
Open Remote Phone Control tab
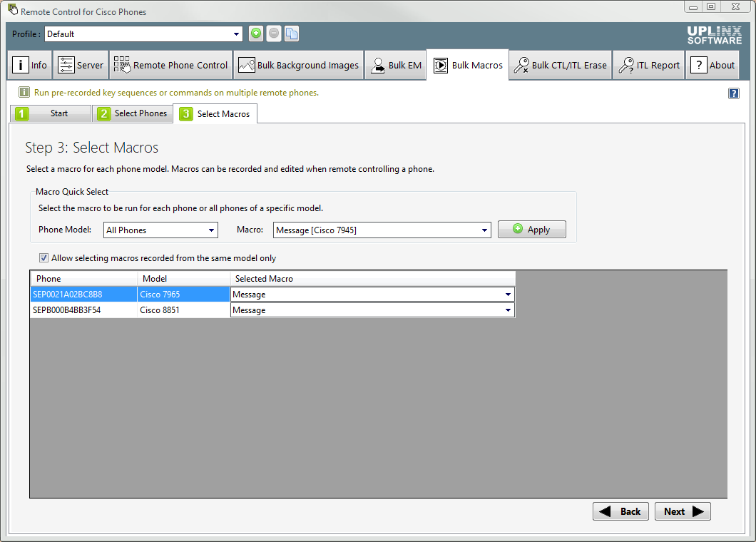click(x=170, y=65)
